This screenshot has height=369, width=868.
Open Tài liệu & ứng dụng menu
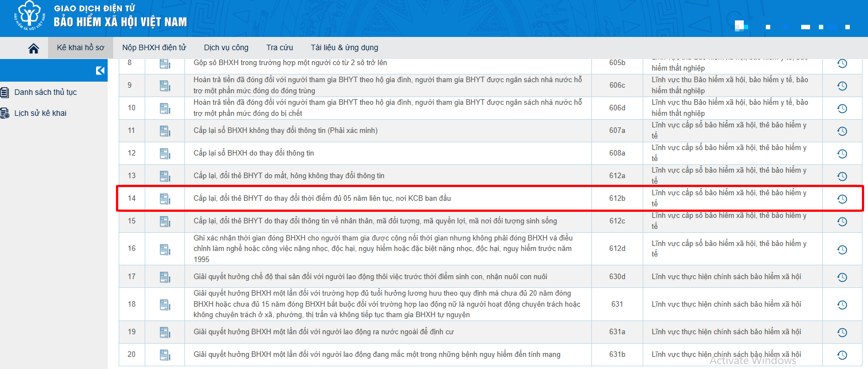click(x=344, y=48)
